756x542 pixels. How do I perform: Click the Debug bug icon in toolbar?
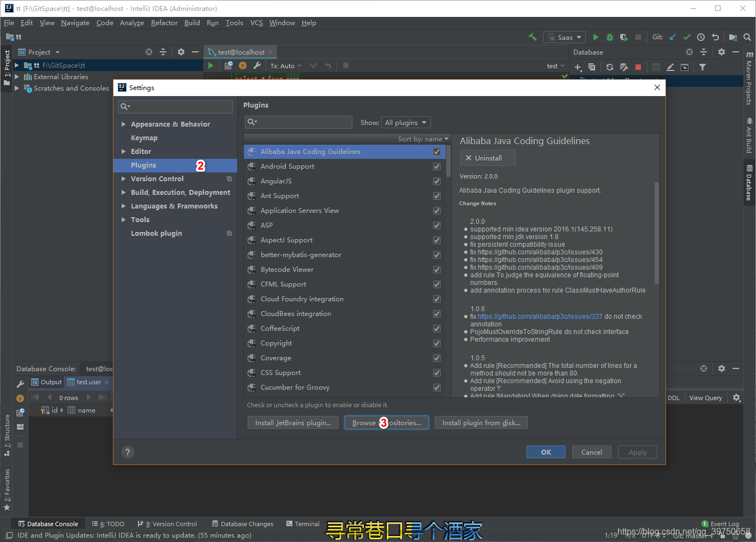click(x=610, y=37)
